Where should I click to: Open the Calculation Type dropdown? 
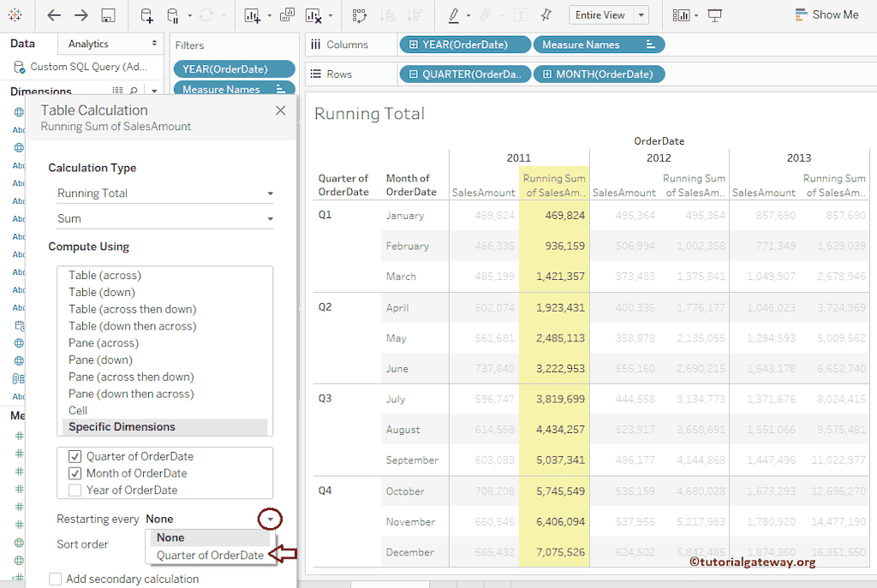tap(164, 193)
